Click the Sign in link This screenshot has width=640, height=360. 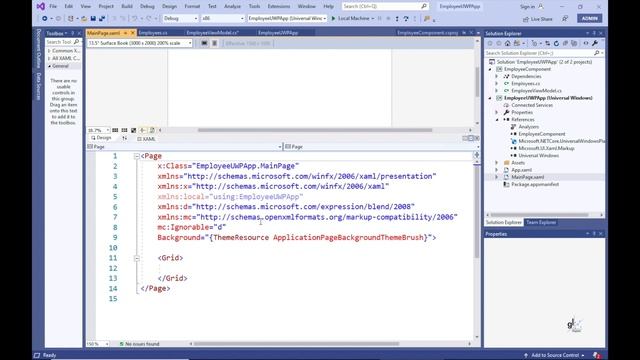(527, 7)
